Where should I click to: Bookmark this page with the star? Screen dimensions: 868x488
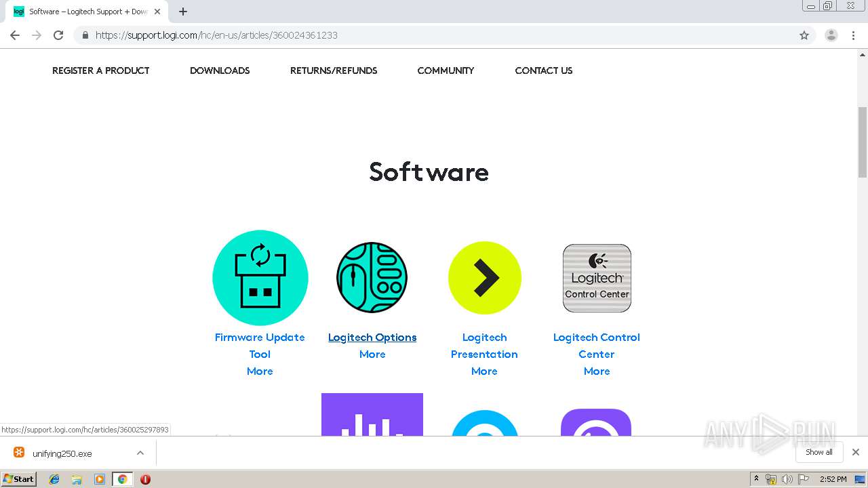(804, 35)
